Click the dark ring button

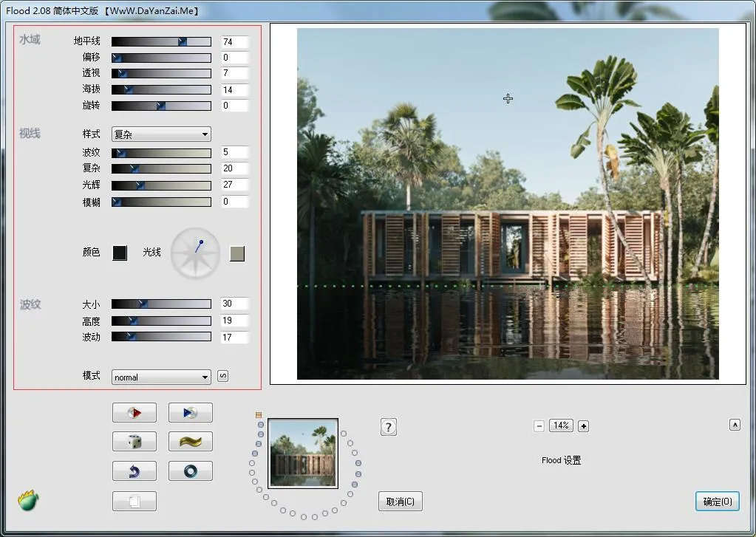(x=190, y=471)
